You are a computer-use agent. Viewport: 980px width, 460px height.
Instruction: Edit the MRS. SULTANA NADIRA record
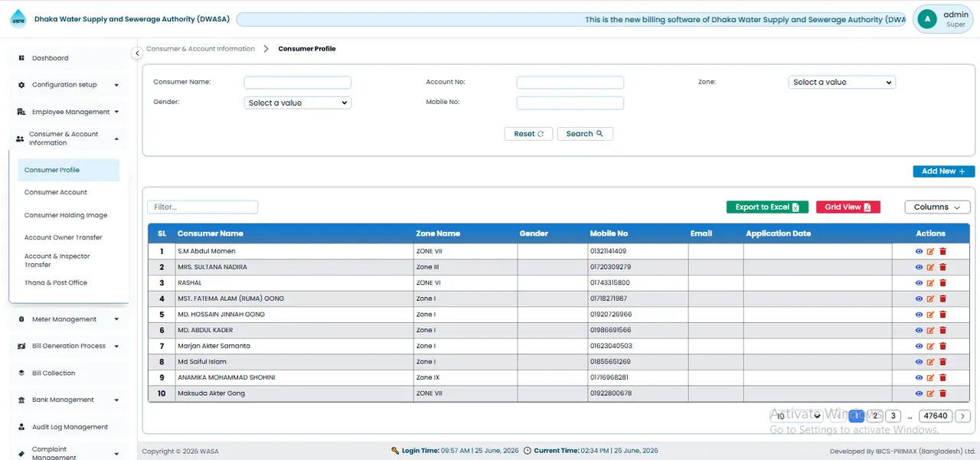click(x=930, y=267)
